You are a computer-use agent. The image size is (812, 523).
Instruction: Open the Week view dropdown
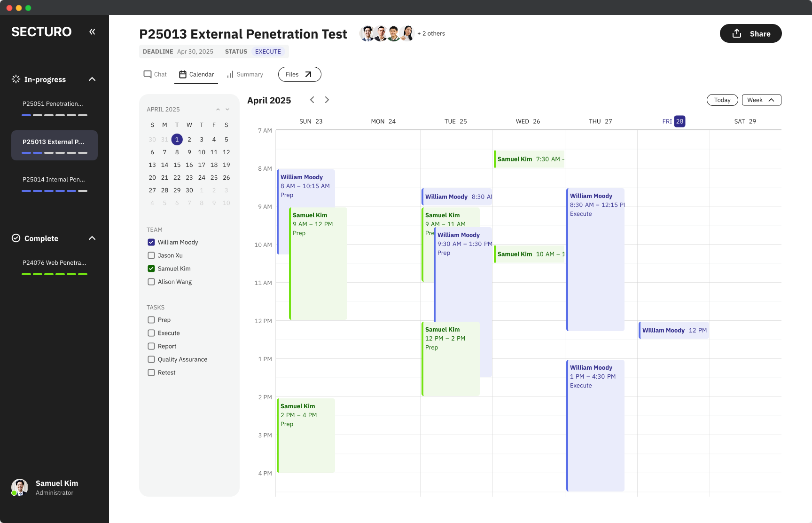tap(761, 100)
